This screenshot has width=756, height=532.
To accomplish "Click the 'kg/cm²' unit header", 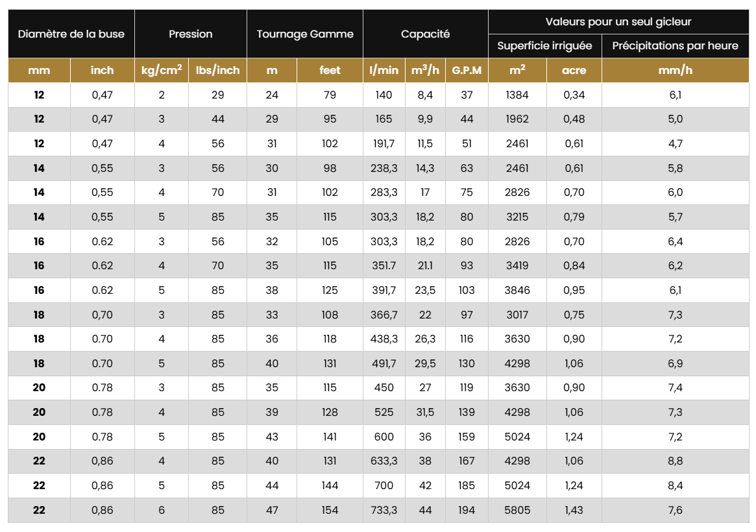I will tap(161, 71).
